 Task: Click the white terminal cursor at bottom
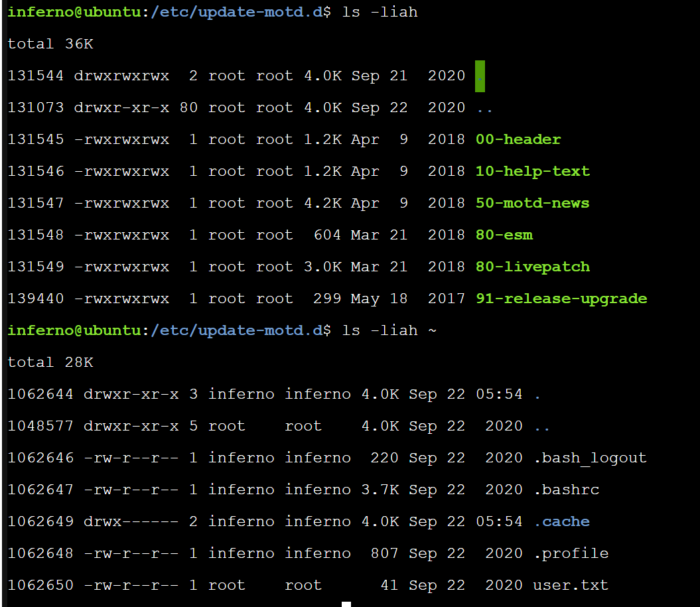(346, 604)
